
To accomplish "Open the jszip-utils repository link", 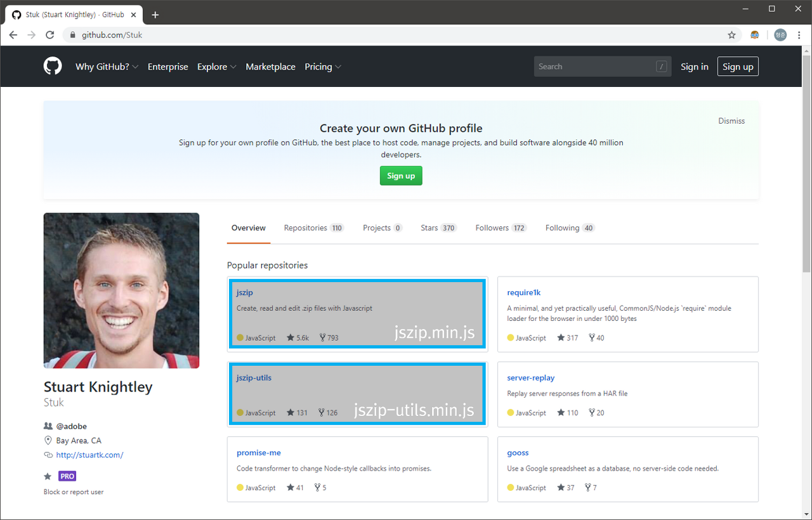I will click(x=254, y=377).
